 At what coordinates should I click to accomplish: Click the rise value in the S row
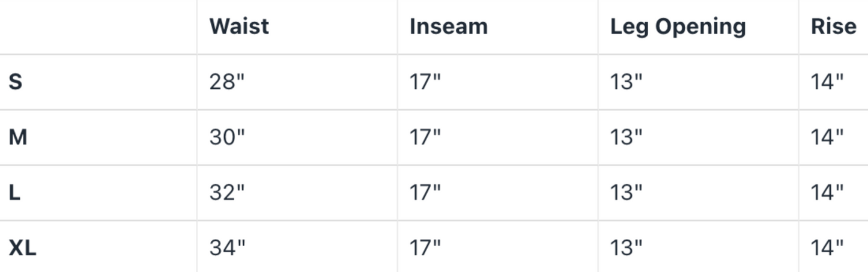(827, 82)
